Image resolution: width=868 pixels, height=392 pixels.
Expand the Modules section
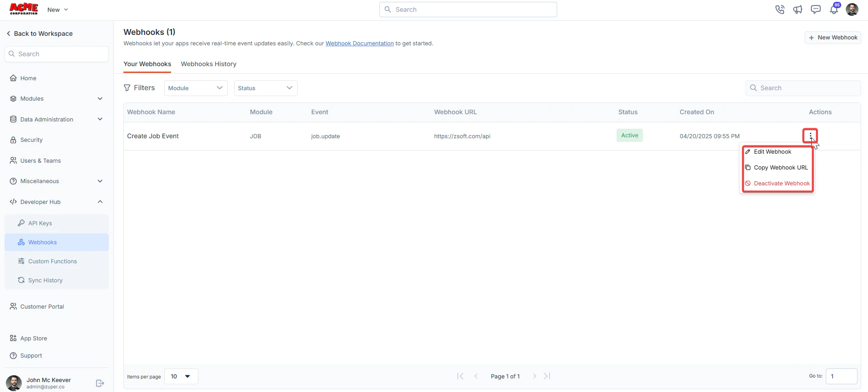click(x=57, y=98)
